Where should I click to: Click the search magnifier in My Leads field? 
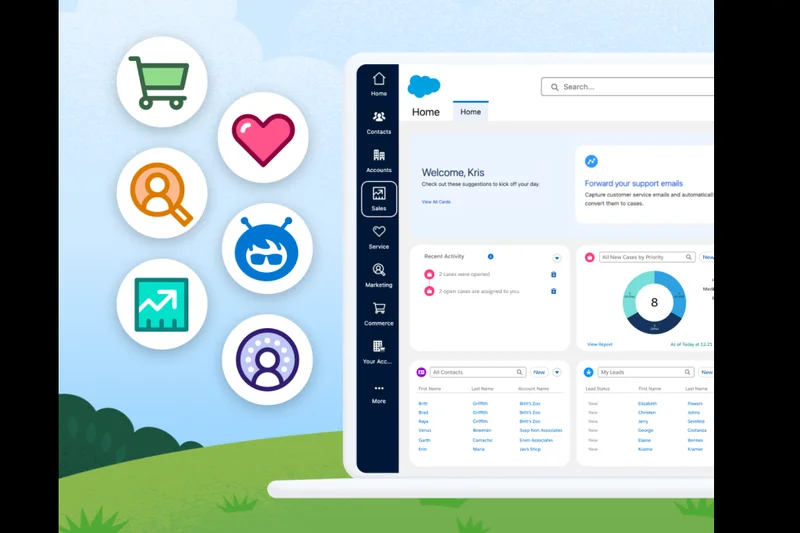pos(687,372)
